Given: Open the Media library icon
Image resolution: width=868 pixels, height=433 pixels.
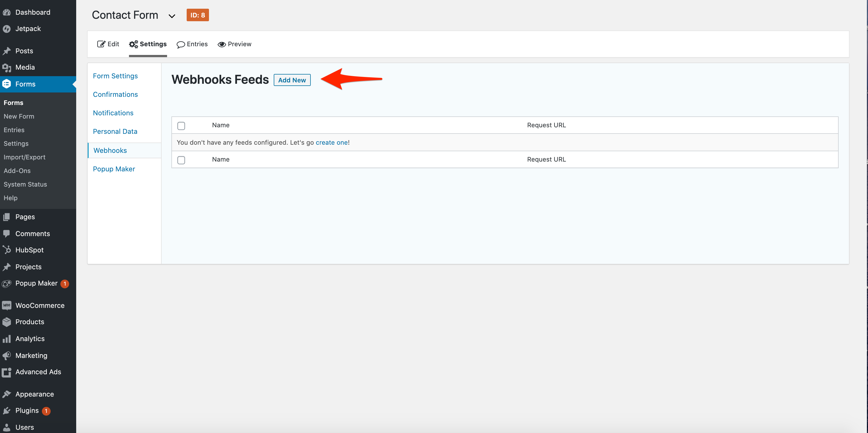Looking at the screenshot, I should (7, 67).
